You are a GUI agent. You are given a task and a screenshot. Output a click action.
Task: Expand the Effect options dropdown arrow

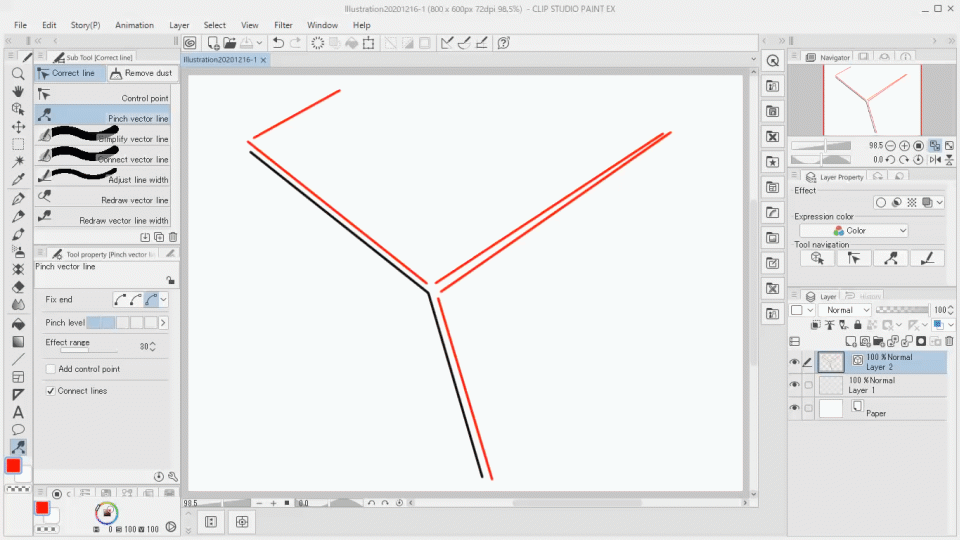(x=940, y=203)
